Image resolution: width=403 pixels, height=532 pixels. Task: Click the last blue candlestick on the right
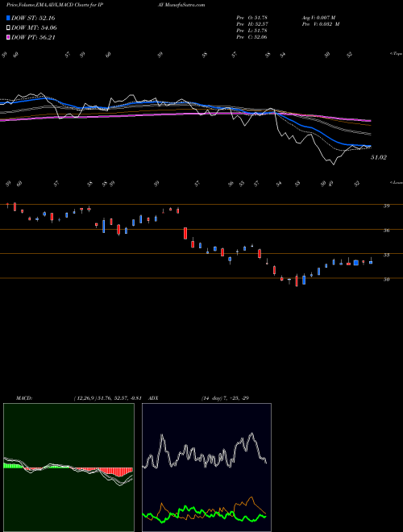(x=371, y=261)
